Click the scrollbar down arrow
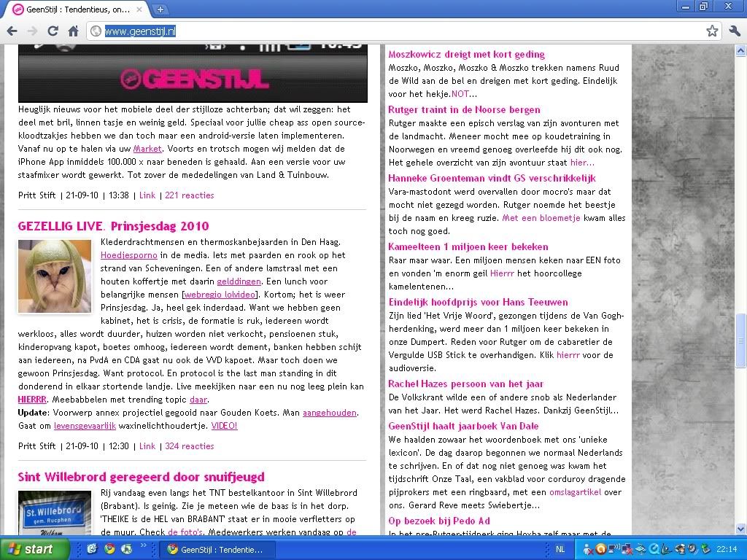Screen dimensions: 747x560 (741, 529)
